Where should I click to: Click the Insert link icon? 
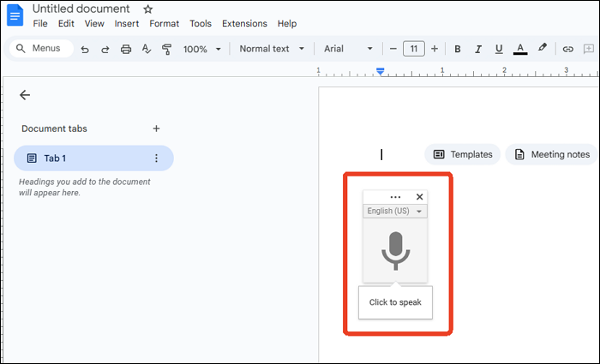click(x=567, y=49)
